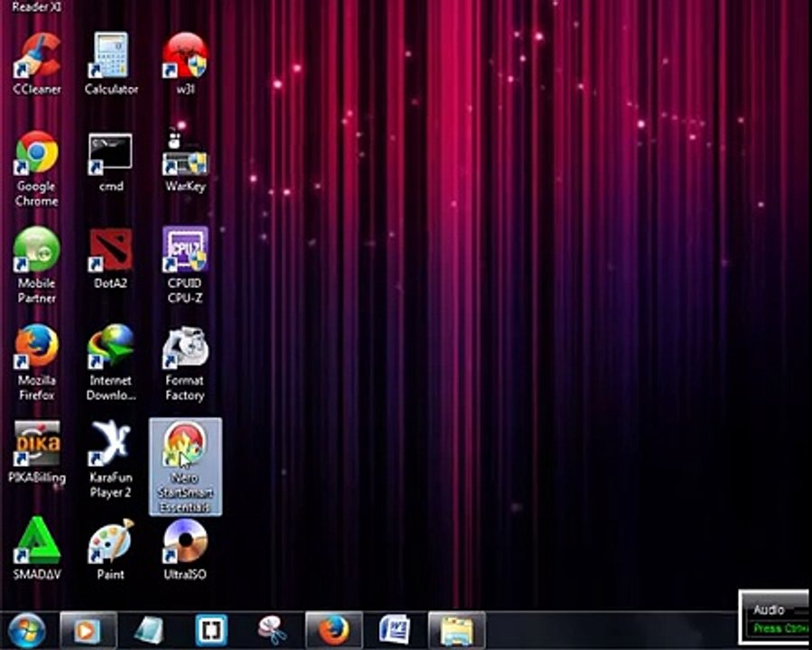The height and width of the screenshot is (650, 812).
Task: Open the CCleaner desktop shortcut
Action: click(x=37, y=63)
